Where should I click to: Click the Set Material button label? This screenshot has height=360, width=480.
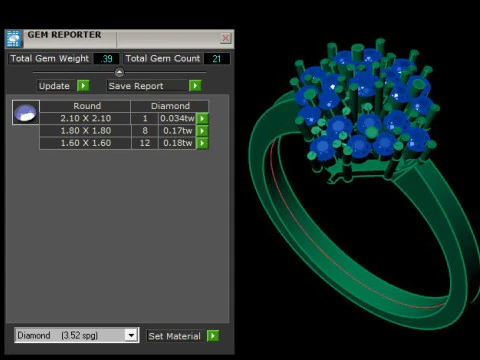click(175, 336)
